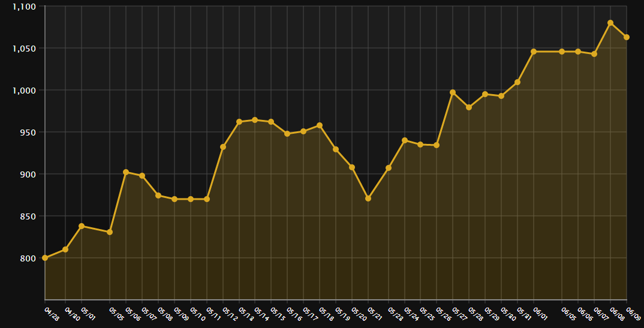Click the 05/06 data point just above 900
This screenshot has height=328, width=644.
126,172
